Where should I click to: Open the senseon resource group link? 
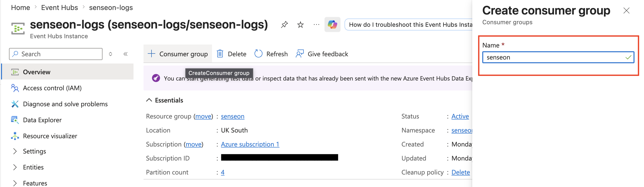232,116
